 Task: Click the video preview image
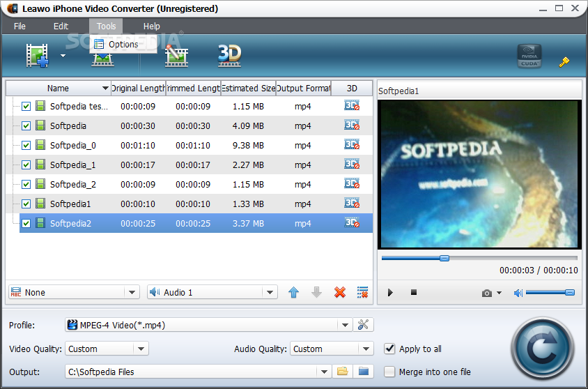tap(479, 174)
